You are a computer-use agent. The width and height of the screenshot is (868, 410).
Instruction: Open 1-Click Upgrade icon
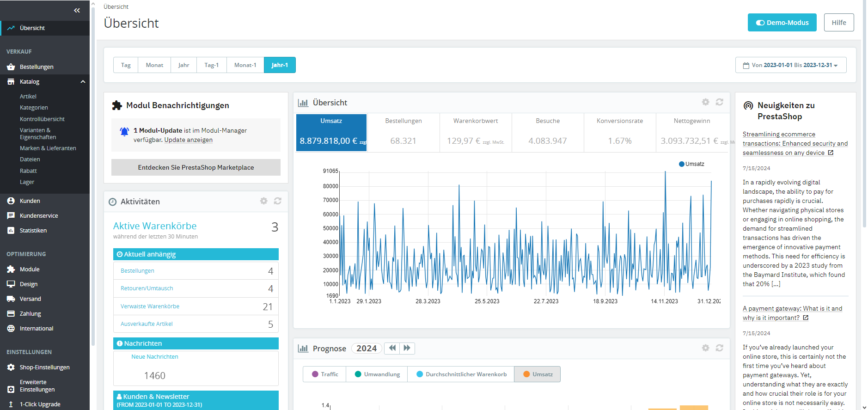(11, 404)
